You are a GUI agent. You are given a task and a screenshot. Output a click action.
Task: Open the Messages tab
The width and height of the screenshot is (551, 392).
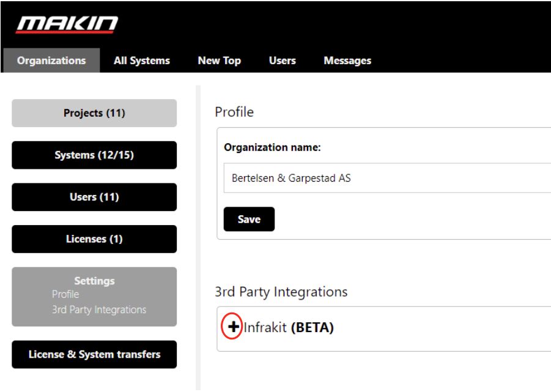[347, 61]
